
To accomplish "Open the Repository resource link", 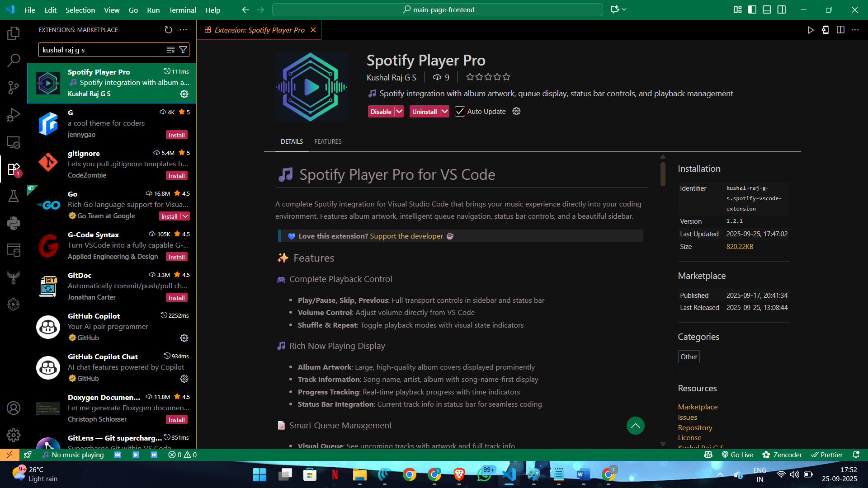I will pyautogui.click(x=695, y=427).
